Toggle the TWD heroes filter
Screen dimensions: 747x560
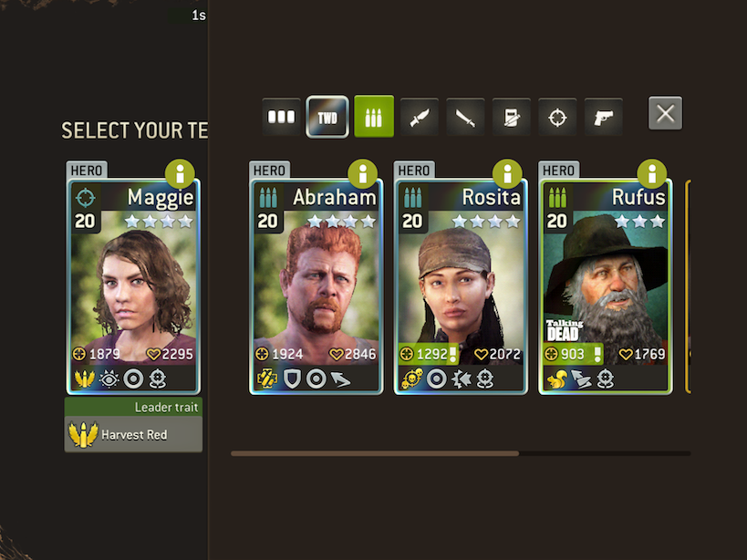click(327, 117)
